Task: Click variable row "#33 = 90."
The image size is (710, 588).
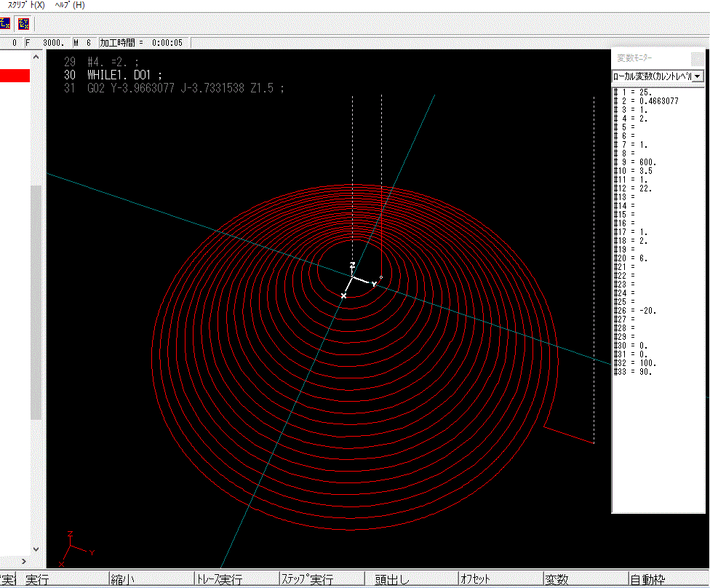Action: (633, 372)
